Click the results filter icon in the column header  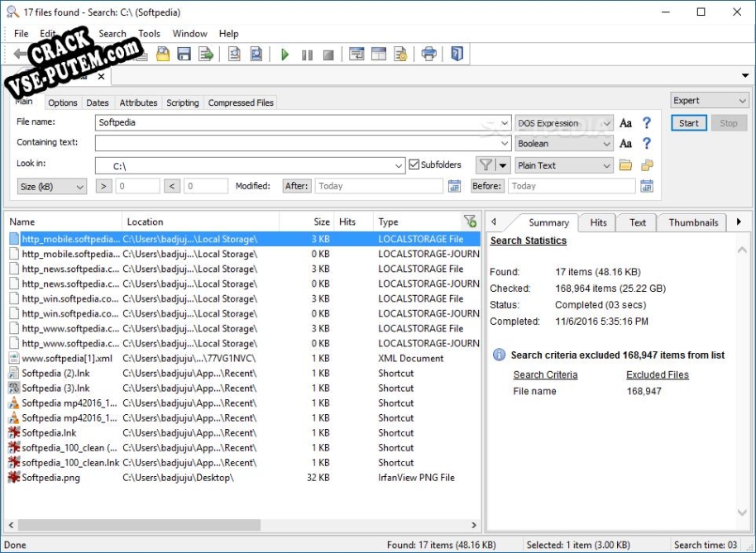(470, 221)
